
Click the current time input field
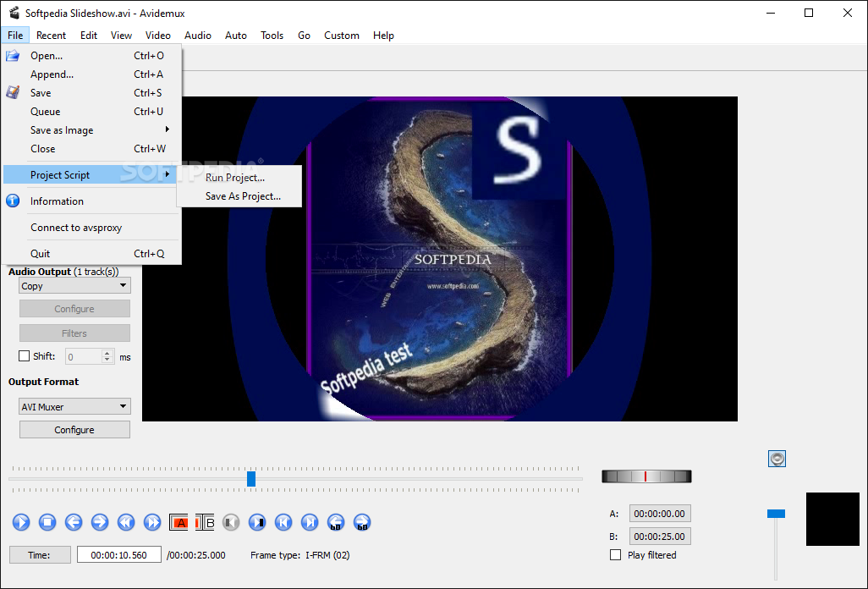pos(119,554)
